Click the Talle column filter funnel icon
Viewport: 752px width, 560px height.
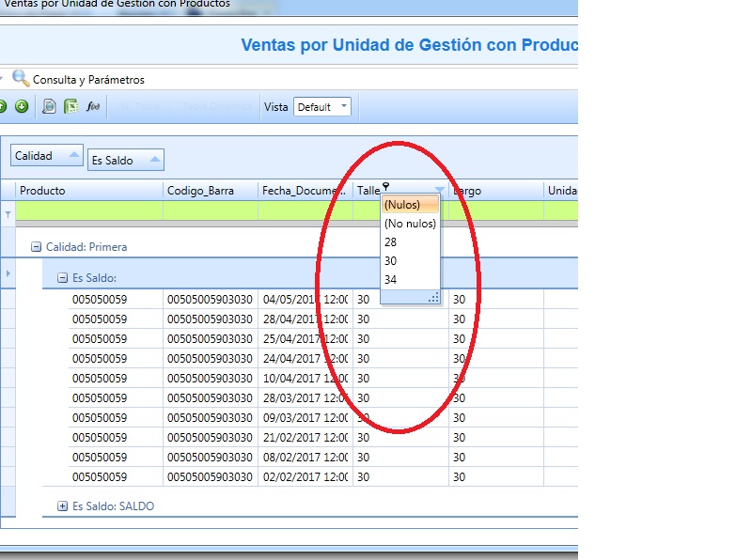coord(439,190)
